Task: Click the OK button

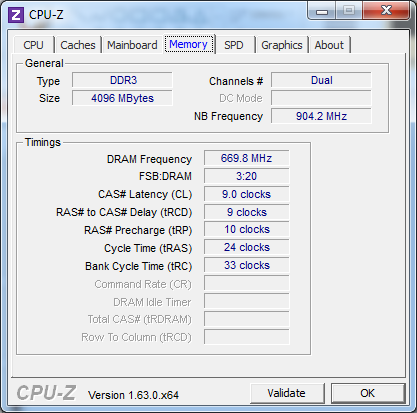Action: click(x=368, y=393)
